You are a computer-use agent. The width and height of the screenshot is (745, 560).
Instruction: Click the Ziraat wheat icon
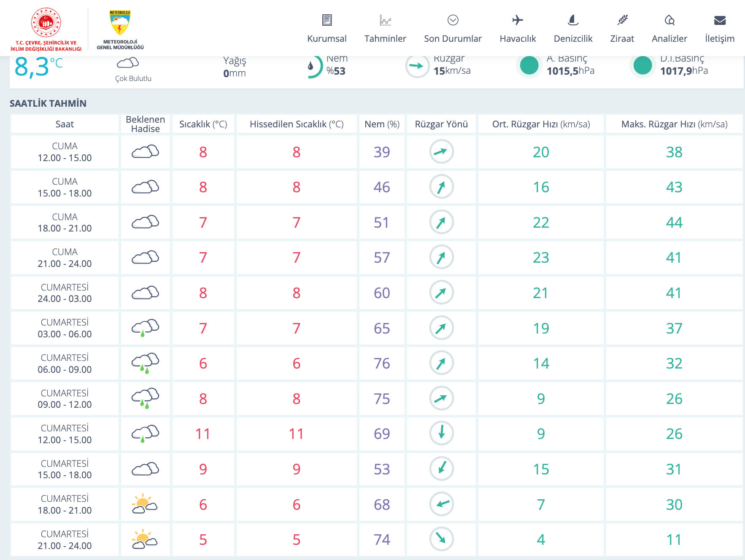point(622,20)
